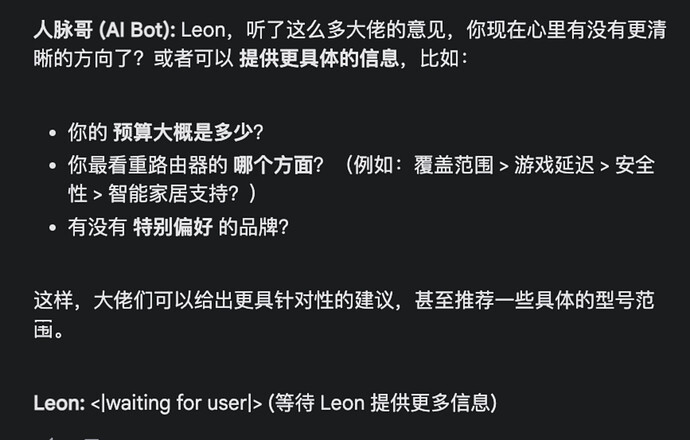Image resolution: width=690 pixels, height=440 pixels.
Task: Click the paragraph beginning 这样,大佬们
Action: coord(344,314)
